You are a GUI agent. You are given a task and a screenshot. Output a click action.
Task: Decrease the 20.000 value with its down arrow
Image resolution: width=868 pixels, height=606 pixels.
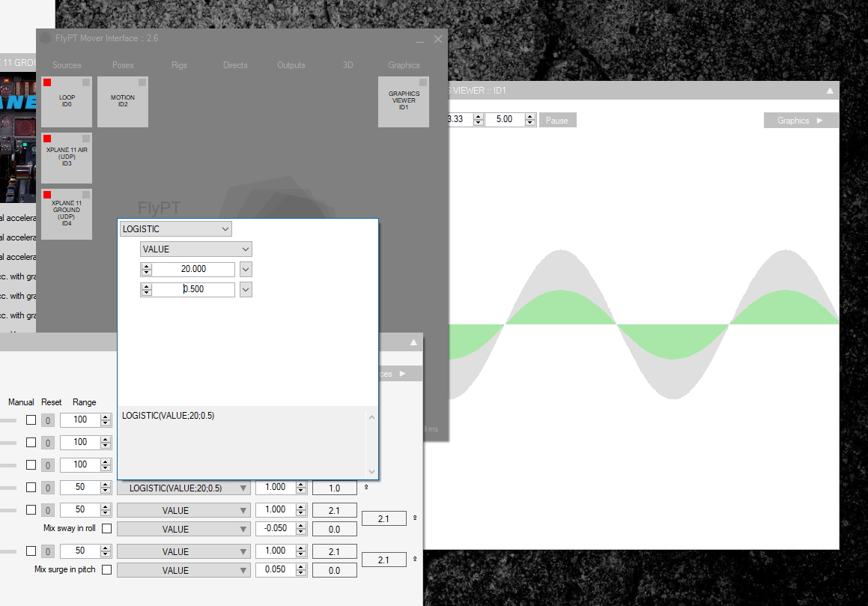click(x=146, y=273)
